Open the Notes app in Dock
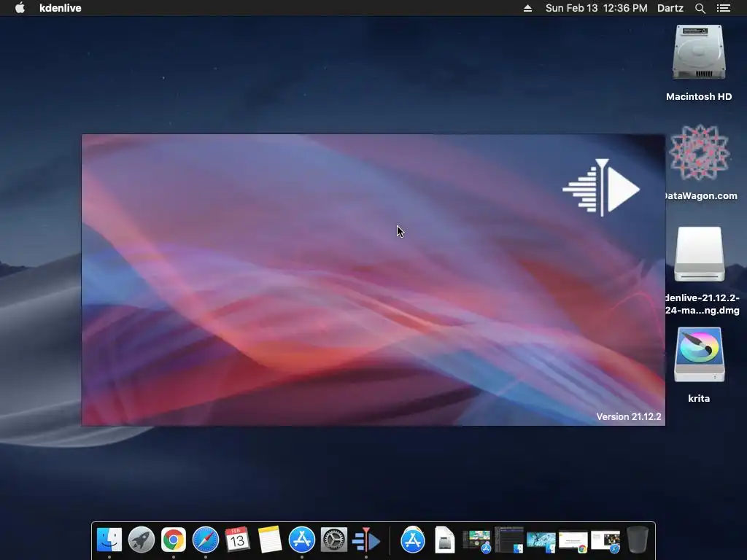The height and width of the screenshot is (560, 747). [x=270, y=540]
